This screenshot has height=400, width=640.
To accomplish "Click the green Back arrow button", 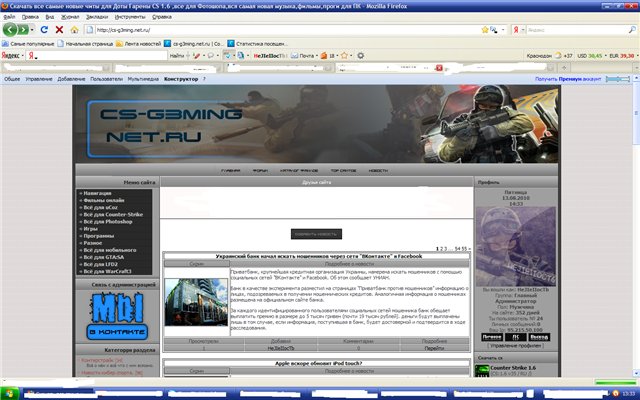I will (x=10, y=29).
